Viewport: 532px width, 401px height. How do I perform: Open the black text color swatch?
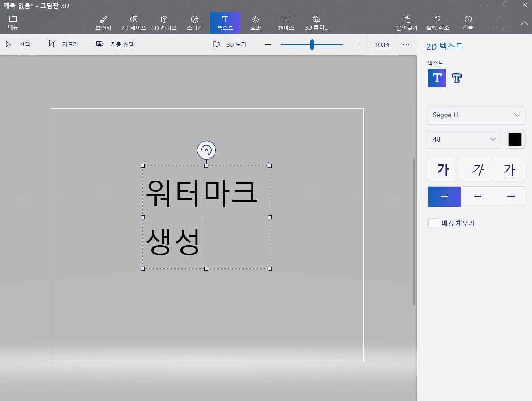click(515, 139)
